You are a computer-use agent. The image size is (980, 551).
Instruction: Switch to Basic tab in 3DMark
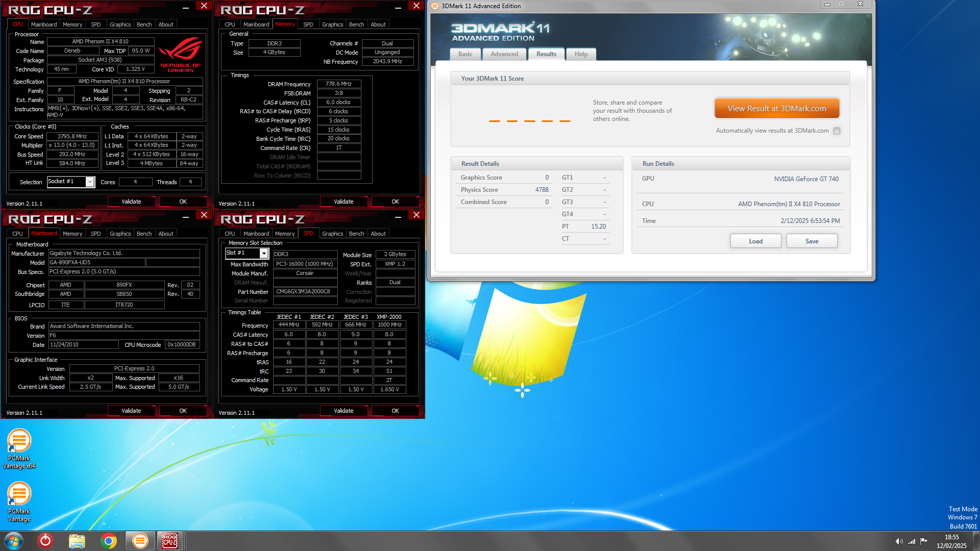(x=465, y=54)
